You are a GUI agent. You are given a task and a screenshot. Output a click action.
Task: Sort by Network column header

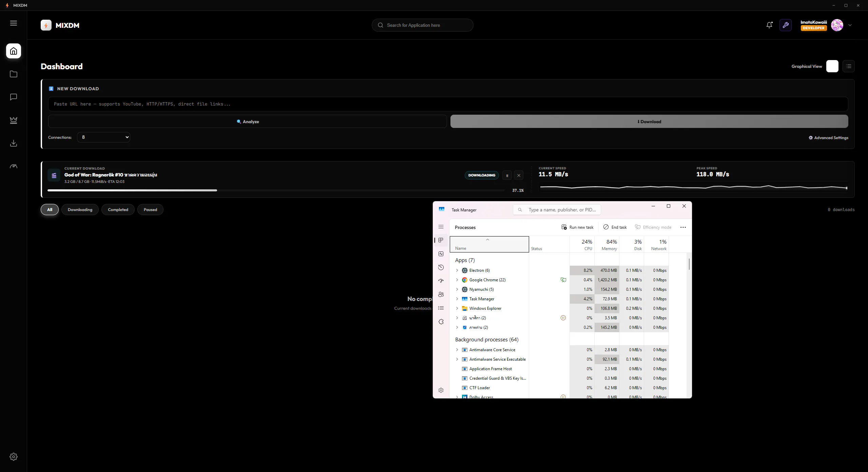point(656,244)
